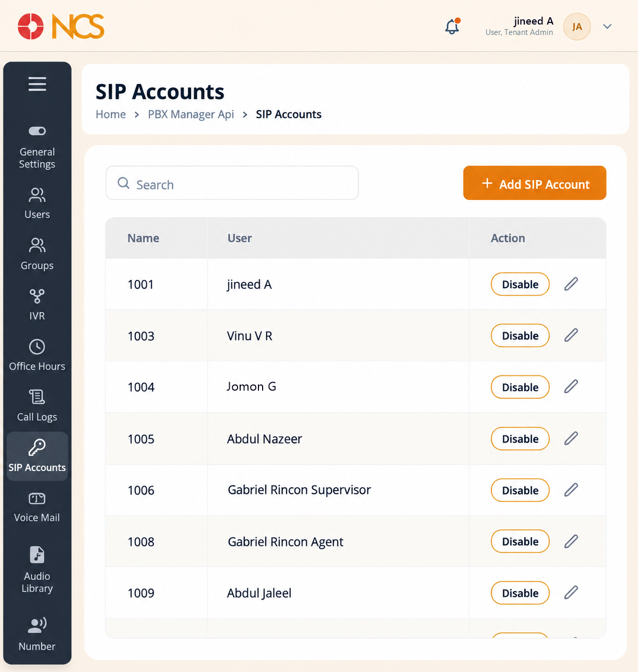Image resolution: width=638 pixels, height=672 pixels.
Task: Click the jineed A username header
Action: [533, 21]
